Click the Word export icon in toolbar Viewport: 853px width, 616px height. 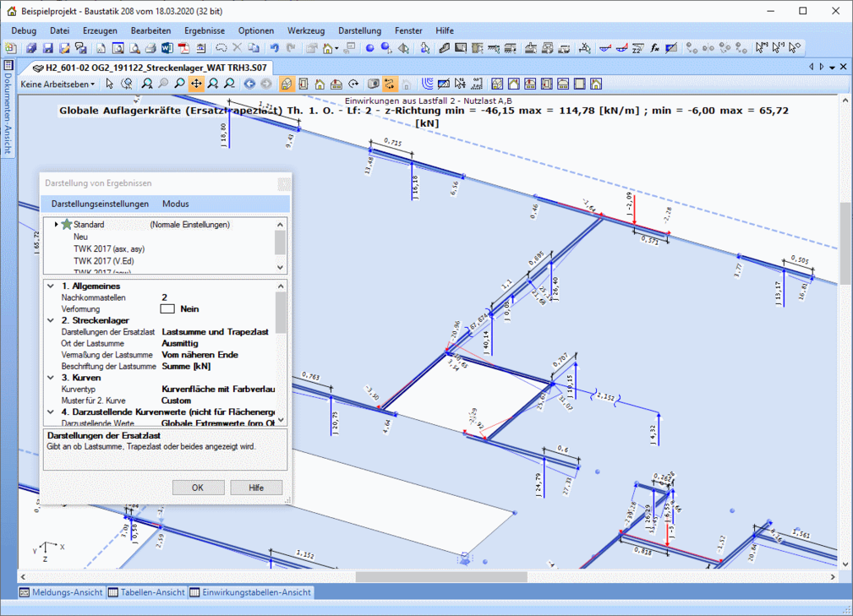tap(167, 48)
